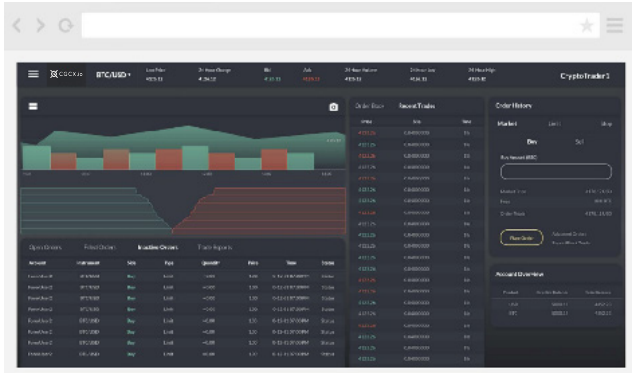Click the 24 Hour Change header stat
This screenshot has width=633, height=373.
pyautogui.click(x=214, y=74)
